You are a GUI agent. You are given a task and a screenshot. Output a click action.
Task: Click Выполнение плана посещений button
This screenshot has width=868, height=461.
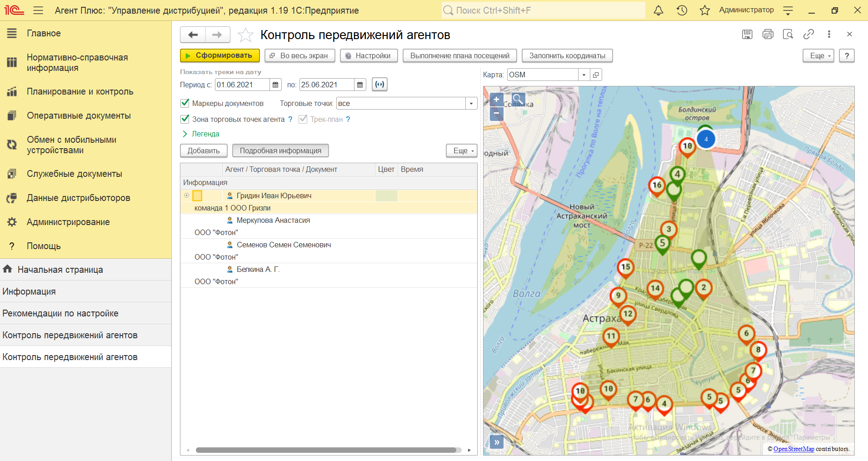click(460, 55)
